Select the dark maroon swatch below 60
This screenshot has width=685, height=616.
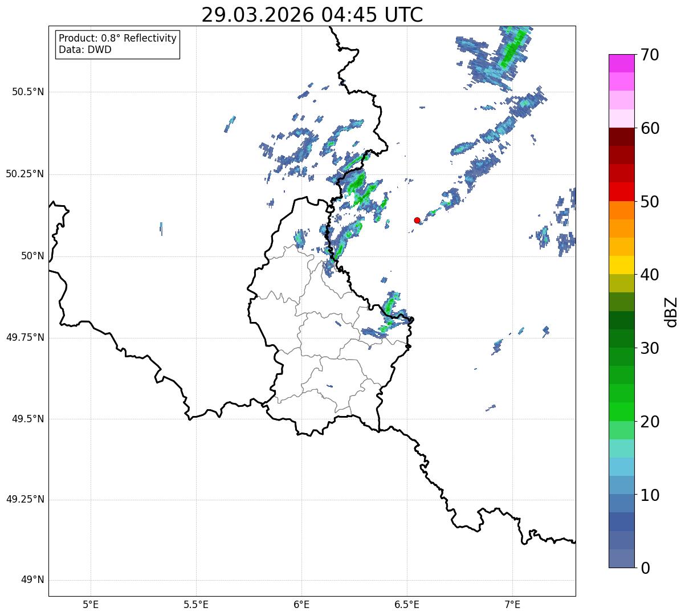click(621, 137)
